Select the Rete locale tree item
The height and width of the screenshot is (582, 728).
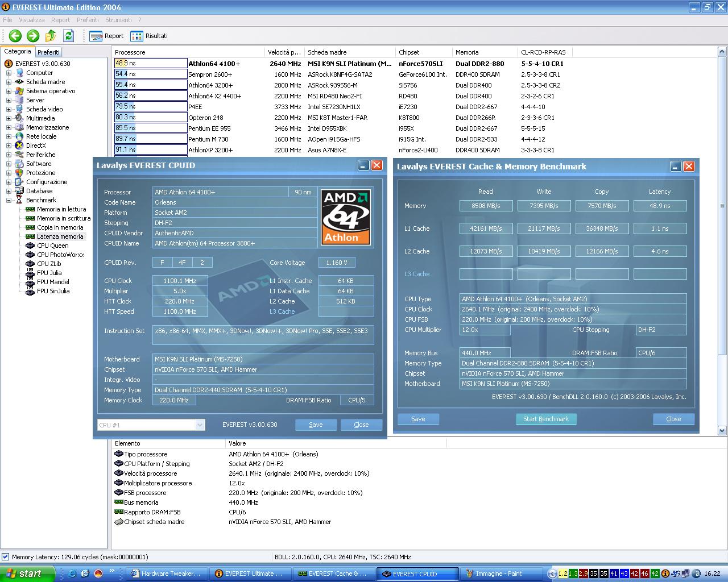tap(42, 136)
